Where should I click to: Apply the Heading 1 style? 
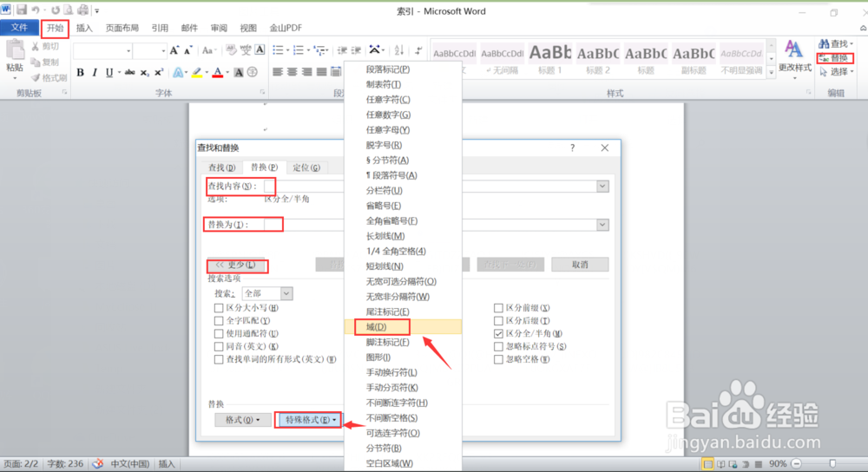point(550,60)
